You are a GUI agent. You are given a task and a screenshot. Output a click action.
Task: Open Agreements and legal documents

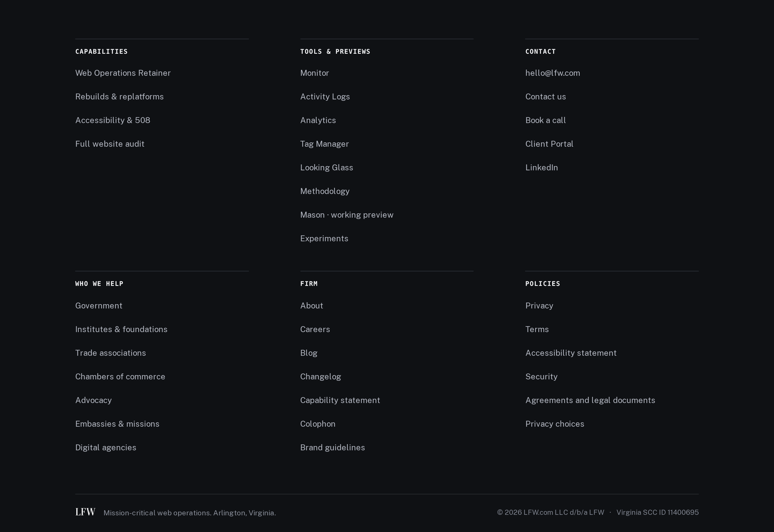coord(590,400)
